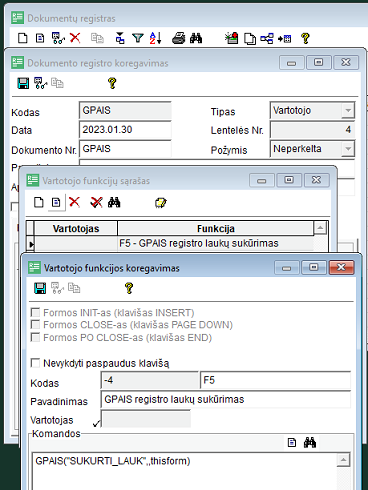The image size is (368, 490).
Task: Click New function icon in Vartotojo funkcijų sąrašas
Action: (x=39, y=202)
